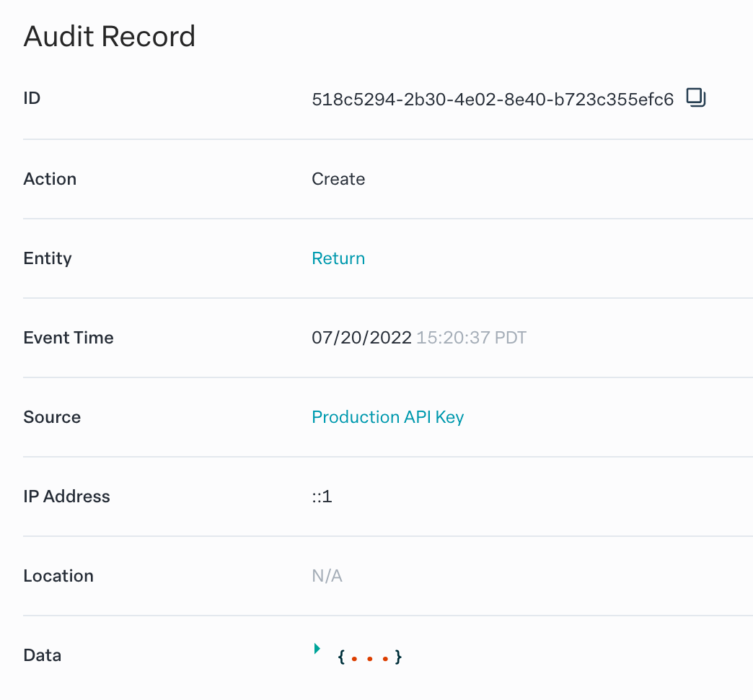Open the Production API Key source link
753x700 pixels.
pos(387,416)
